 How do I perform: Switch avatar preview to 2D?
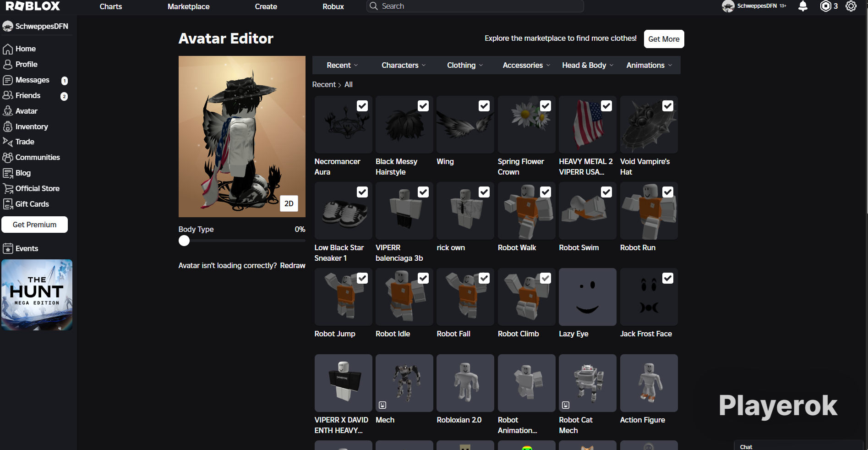[x=289, y=203]
